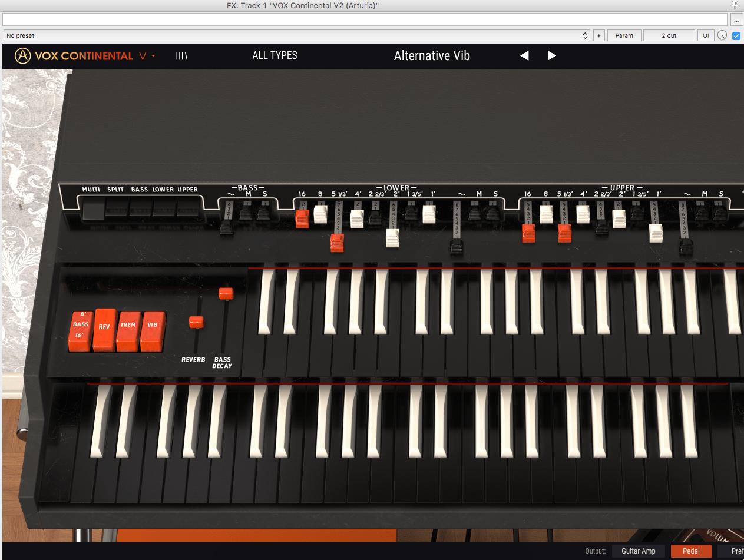This screenshot has height=560, width=744.
Task: Go to previous preset arrow
Action: pyautogui.click(x=524, y=55)
